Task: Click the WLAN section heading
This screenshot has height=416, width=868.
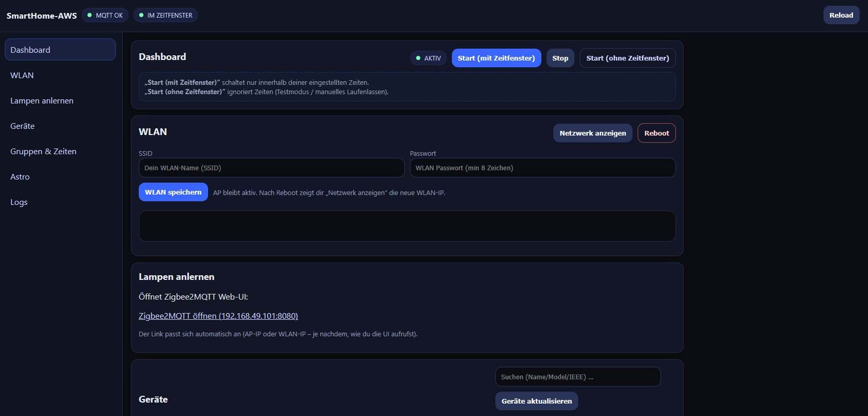Action: tap(153, 132)
